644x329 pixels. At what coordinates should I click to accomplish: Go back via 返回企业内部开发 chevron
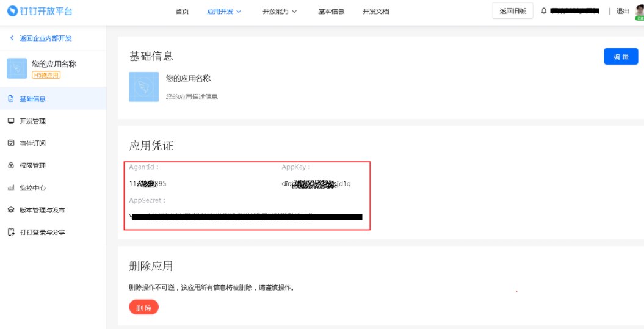(x=11, y=38)
